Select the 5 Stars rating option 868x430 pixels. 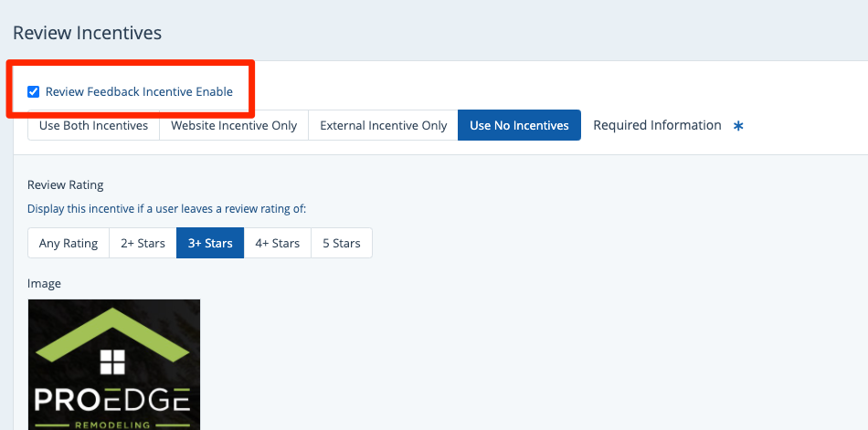[341, 244]
